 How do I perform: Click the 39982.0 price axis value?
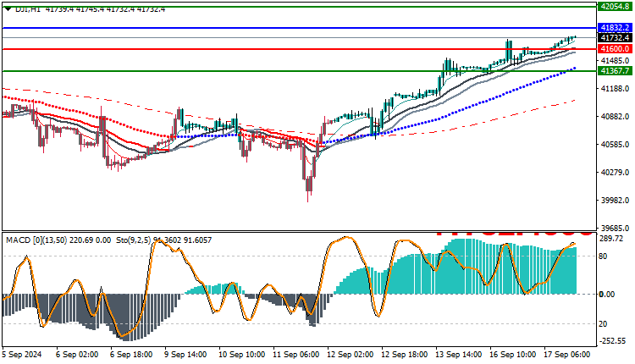click(x=616, y=201)
